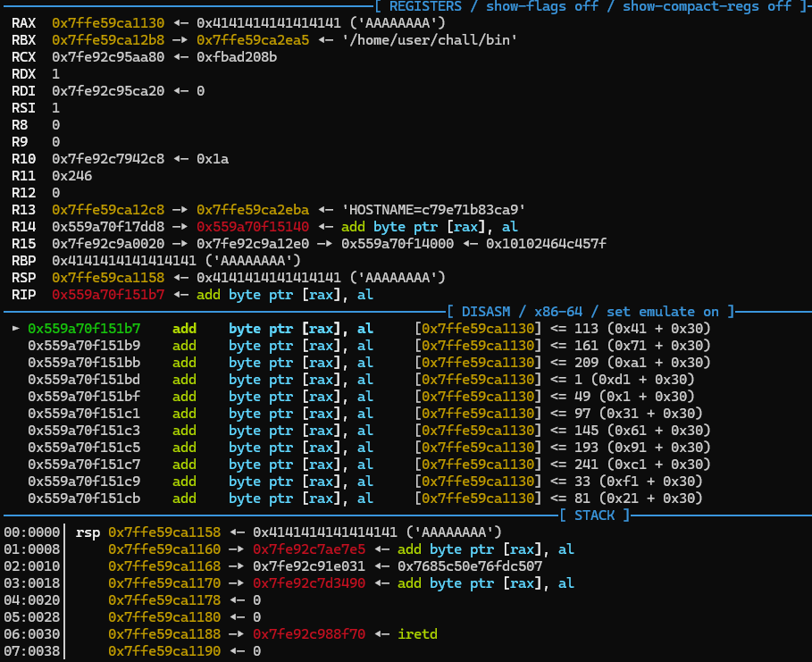Select the RIP register name

click(24, 294)
